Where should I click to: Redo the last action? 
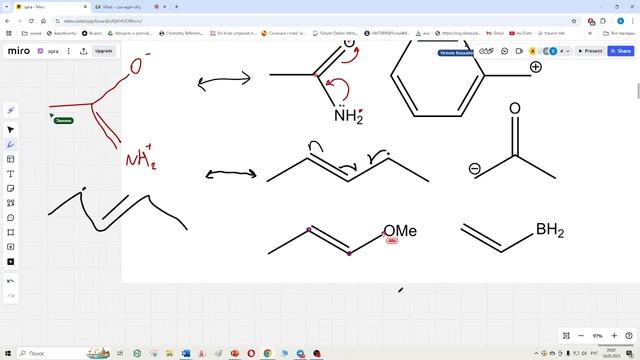(11, 296)
